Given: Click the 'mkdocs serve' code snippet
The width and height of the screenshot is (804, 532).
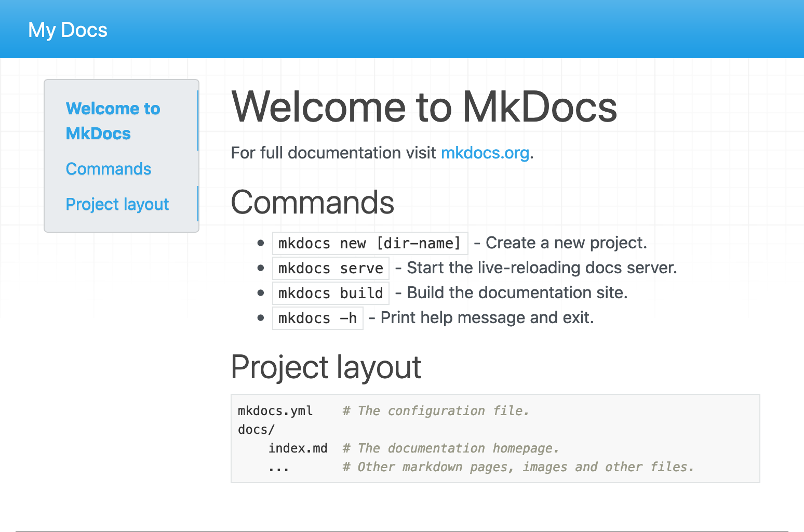Looking at the screenshot, I should (x=331, y=268).
